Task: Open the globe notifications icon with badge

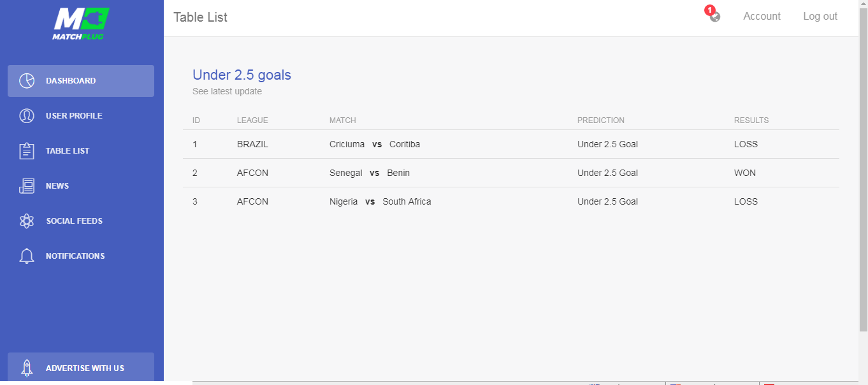Action: point(714,15)
